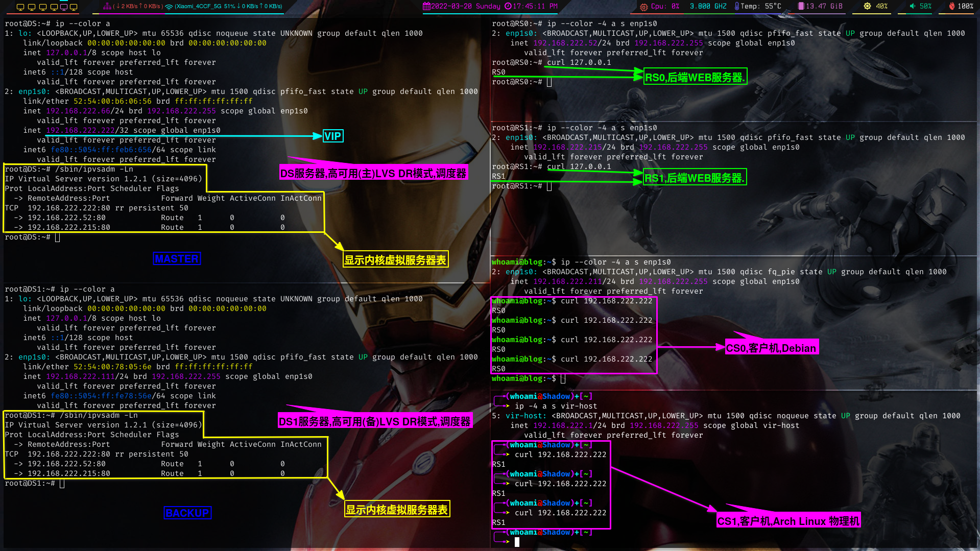Screen dimensions: 980x551
Task: Click the thermometer temperature icon
Action: tap(736, 6)
